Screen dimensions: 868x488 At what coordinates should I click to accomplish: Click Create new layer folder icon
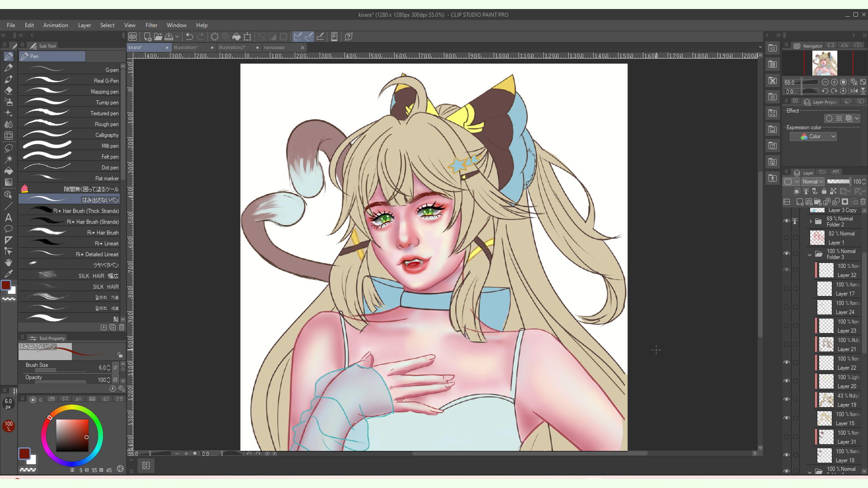(817, 202)
